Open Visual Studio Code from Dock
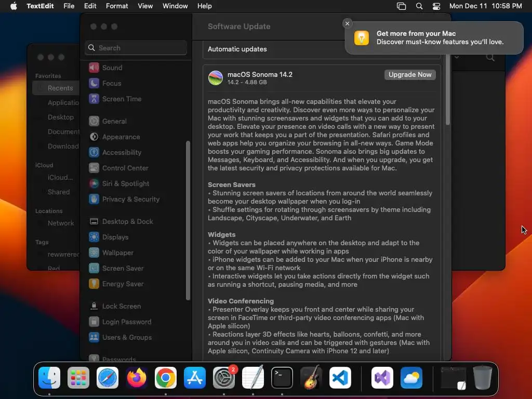Screen dimensions: 532x399 [340, 378]
